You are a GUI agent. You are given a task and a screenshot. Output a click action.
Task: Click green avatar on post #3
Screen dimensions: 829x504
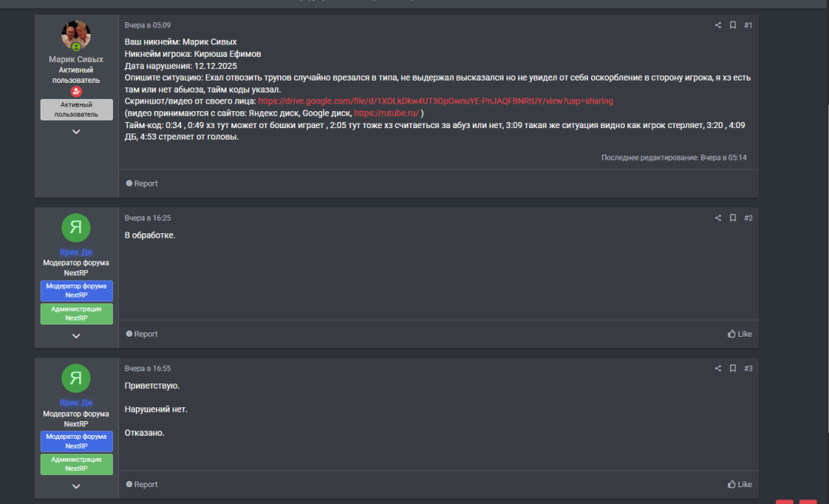point(76,377)
